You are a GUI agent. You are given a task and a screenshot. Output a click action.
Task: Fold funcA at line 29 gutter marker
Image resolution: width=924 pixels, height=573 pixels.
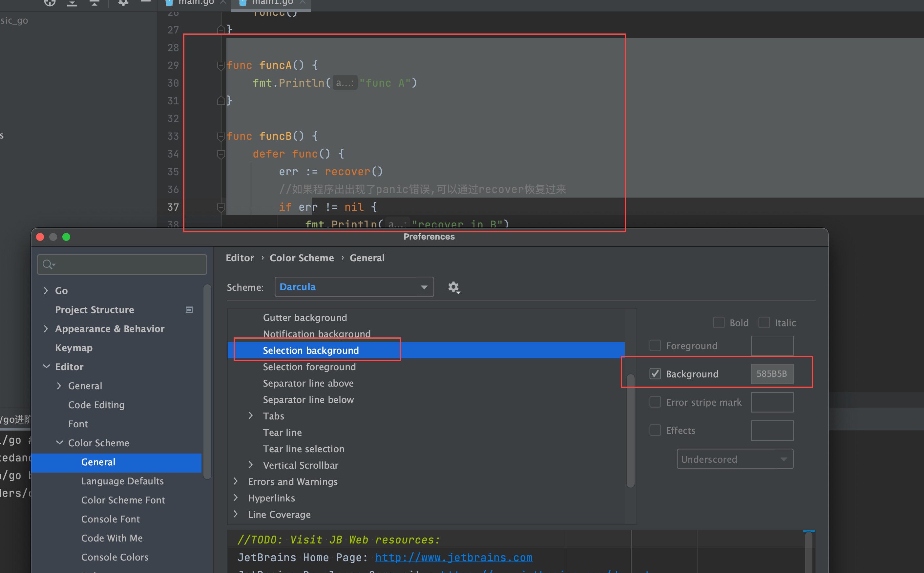coord(221,66)
